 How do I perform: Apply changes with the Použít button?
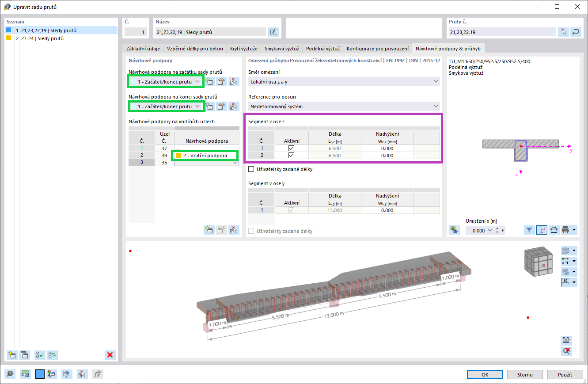565,374
